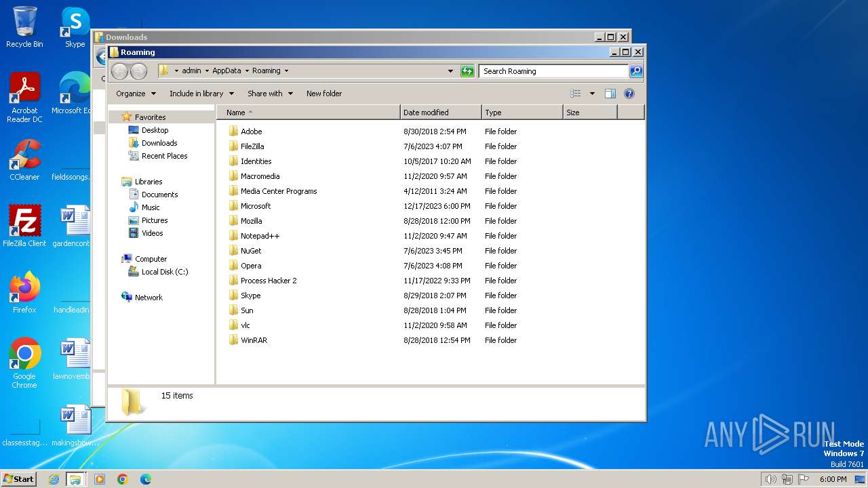Image resolution: width=868 pixels, height=488 pixels.
Task: Open the Share with dropdown
Action: coord(270,94)
